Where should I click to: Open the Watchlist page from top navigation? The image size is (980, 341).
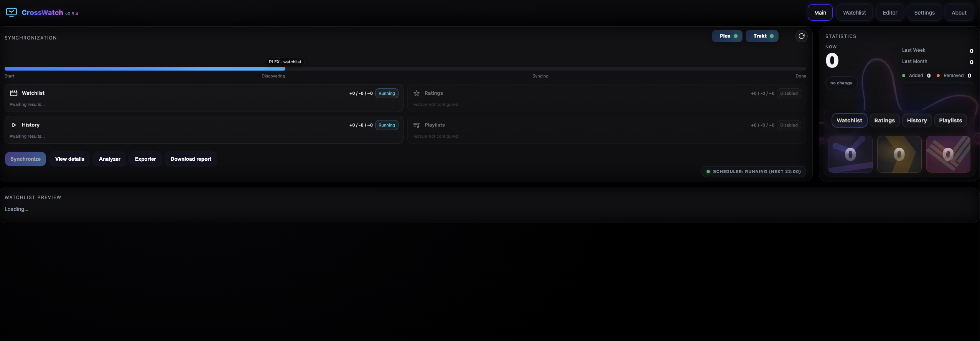[854, 13]
